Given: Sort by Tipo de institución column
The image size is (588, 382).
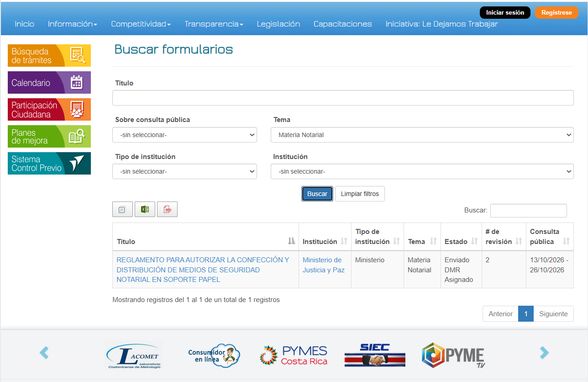Looking at the screenshot, I should tap(378, 237).
